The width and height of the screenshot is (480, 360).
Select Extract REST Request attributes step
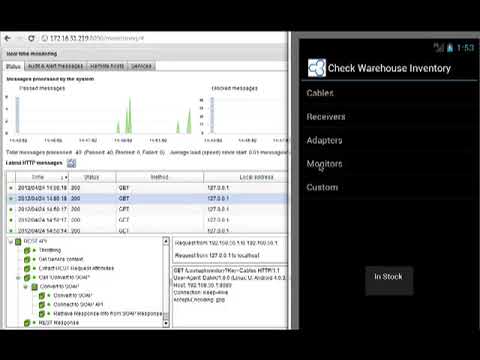[x=76, y=268]
